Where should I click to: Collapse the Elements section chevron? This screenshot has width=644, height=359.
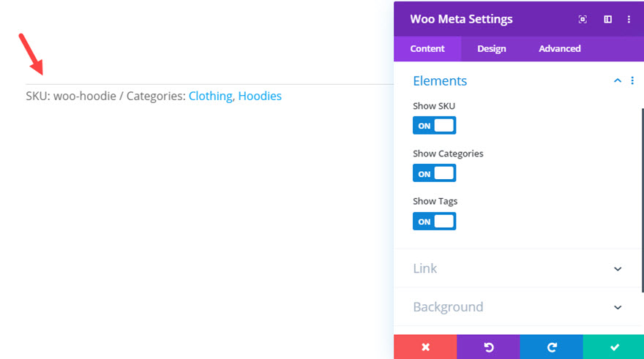coord(618,80)
